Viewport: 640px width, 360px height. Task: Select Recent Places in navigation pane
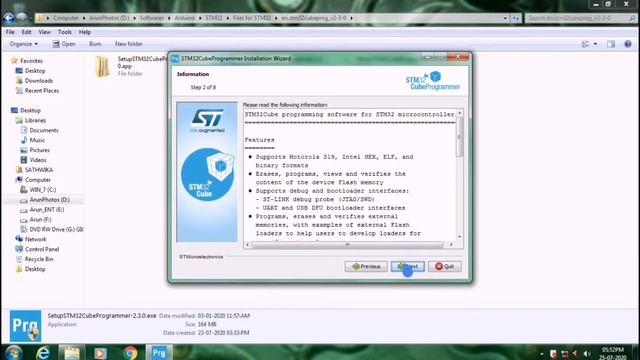[x=42, y=91]
